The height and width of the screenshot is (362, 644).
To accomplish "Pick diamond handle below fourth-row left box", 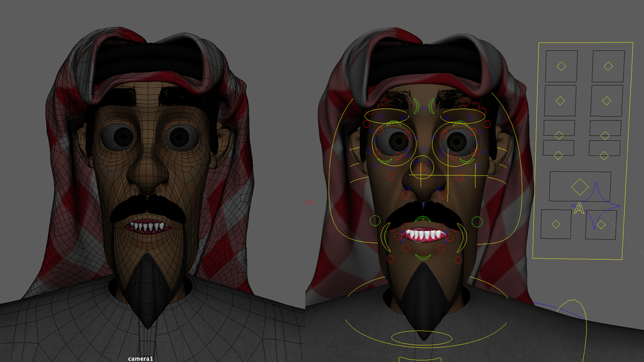I will point(558,155).
